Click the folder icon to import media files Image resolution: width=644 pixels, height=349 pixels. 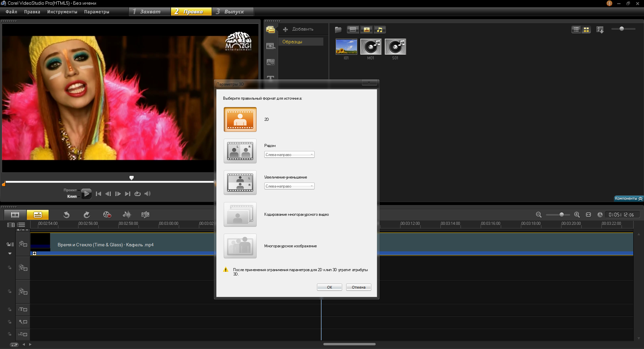(x=338, y=30)
